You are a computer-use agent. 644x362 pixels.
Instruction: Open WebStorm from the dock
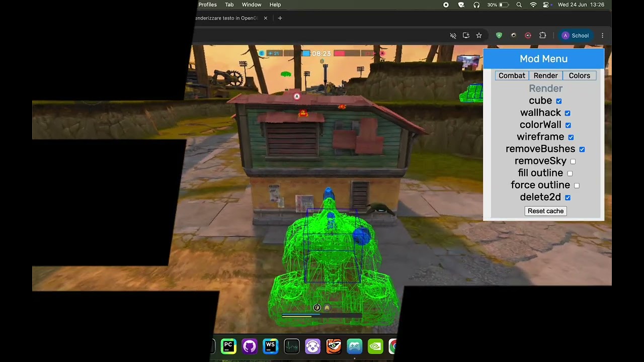[x=271, y=346]
